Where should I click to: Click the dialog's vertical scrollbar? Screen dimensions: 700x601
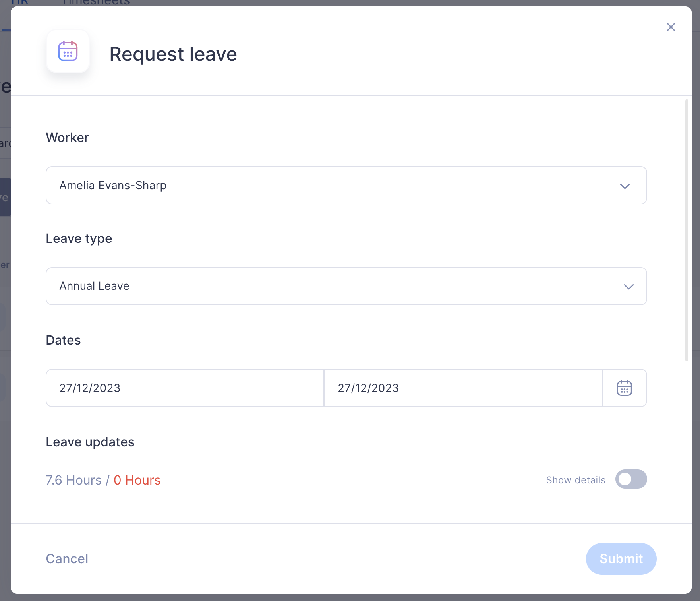tap(687, 231)
